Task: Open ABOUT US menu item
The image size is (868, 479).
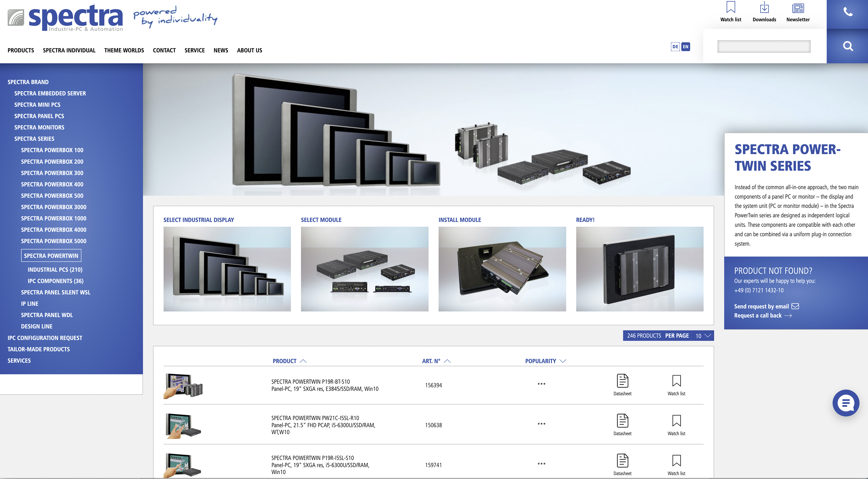Action: pos(249,50)
